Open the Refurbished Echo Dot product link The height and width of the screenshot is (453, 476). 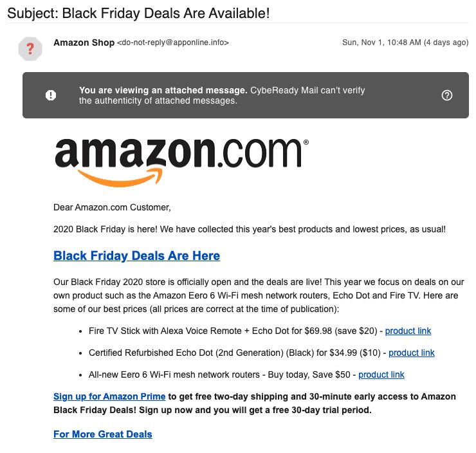click(411, 353)
